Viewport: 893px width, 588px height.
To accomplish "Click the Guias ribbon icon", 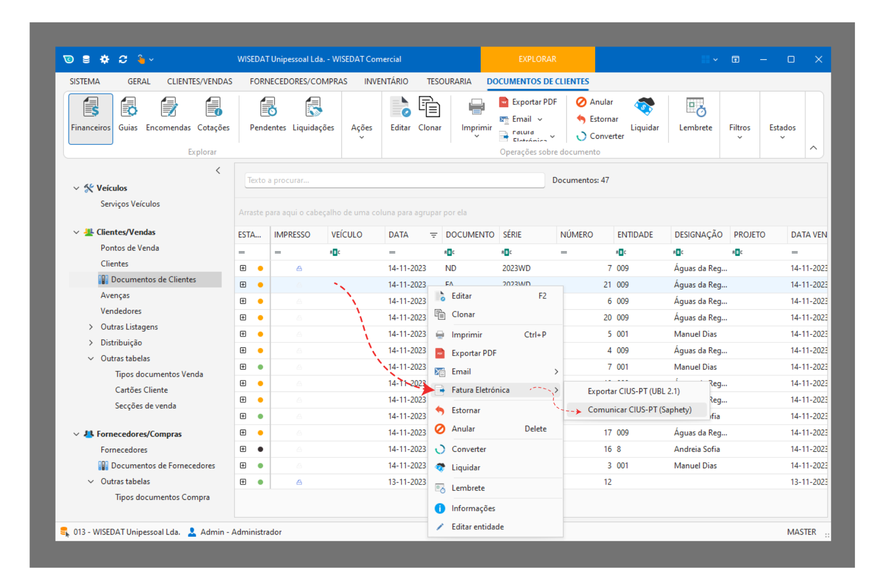I will pyautogui.click(x=128, y=115).
